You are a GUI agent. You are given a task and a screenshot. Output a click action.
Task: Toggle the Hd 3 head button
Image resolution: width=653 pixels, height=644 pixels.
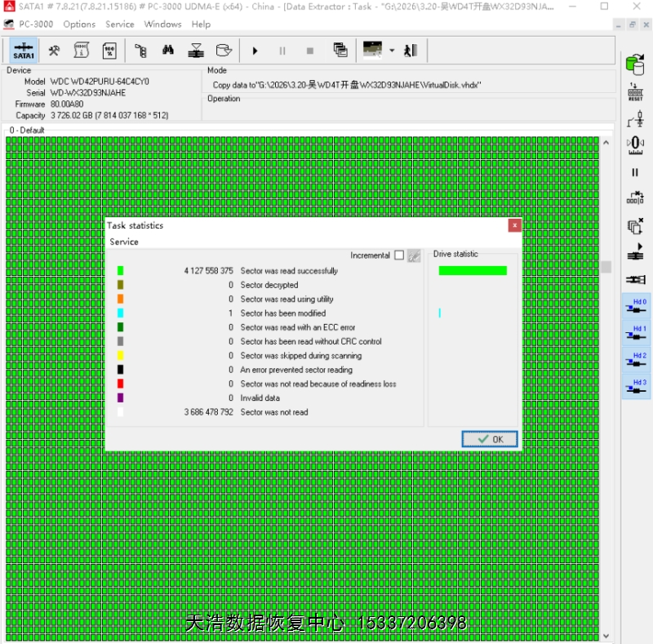coord(636,387)
